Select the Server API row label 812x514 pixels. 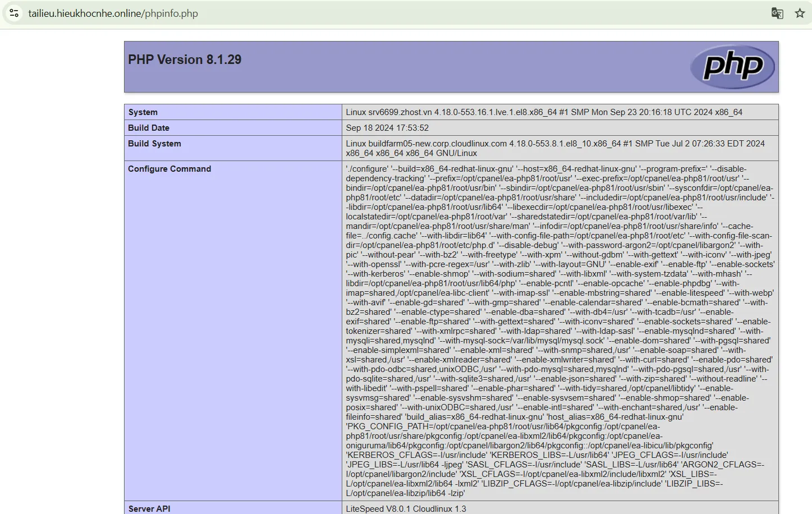(x=149, y=508)
